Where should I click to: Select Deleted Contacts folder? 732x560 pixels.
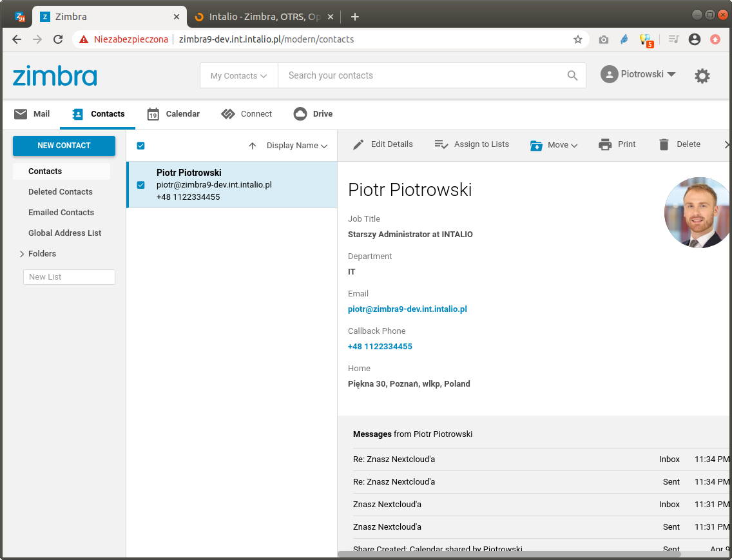click(x=61, y=192)
